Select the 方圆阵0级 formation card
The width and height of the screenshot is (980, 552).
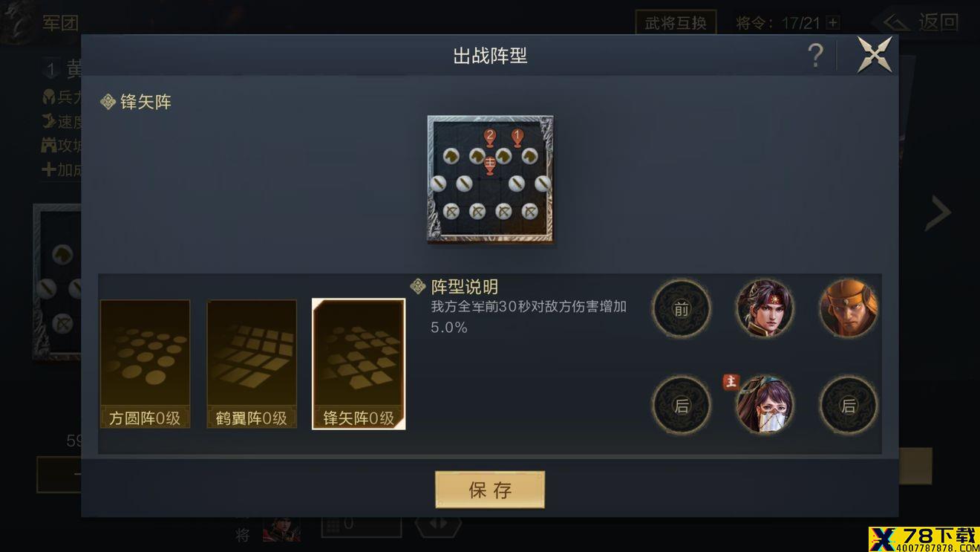click(x=145, y=364)
